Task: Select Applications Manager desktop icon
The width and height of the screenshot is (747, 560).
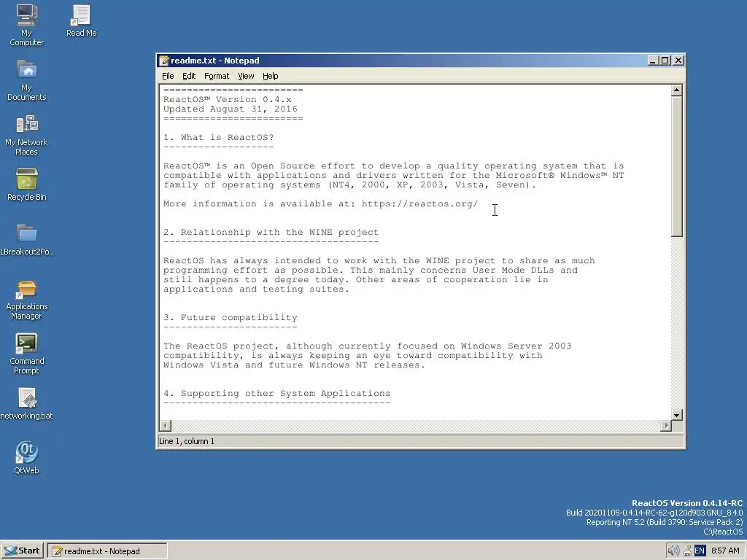Action: tap(27, 299)
